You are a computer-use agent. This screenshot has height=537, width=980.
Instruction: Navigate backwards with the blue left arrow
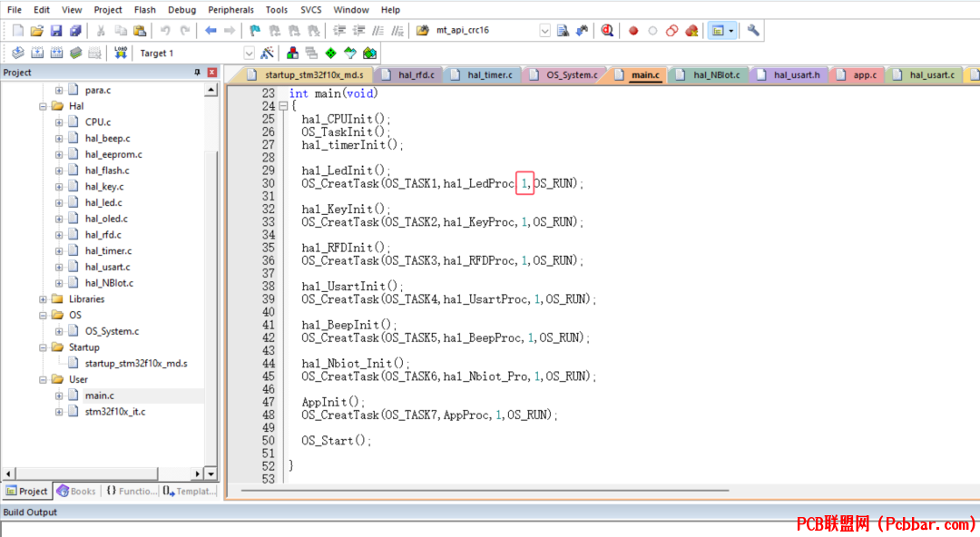pos(211,31)
